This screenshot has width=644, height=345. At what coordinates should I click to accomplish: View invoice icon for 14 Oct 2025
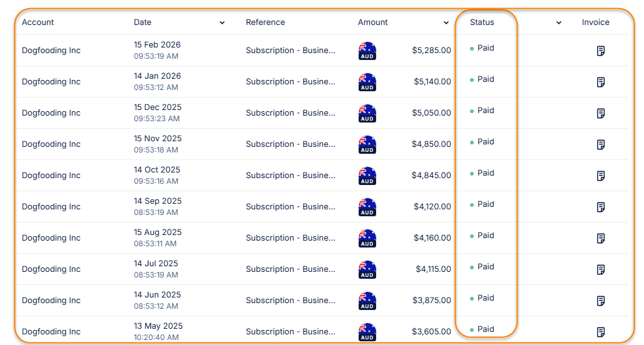[x=601, y=176]
